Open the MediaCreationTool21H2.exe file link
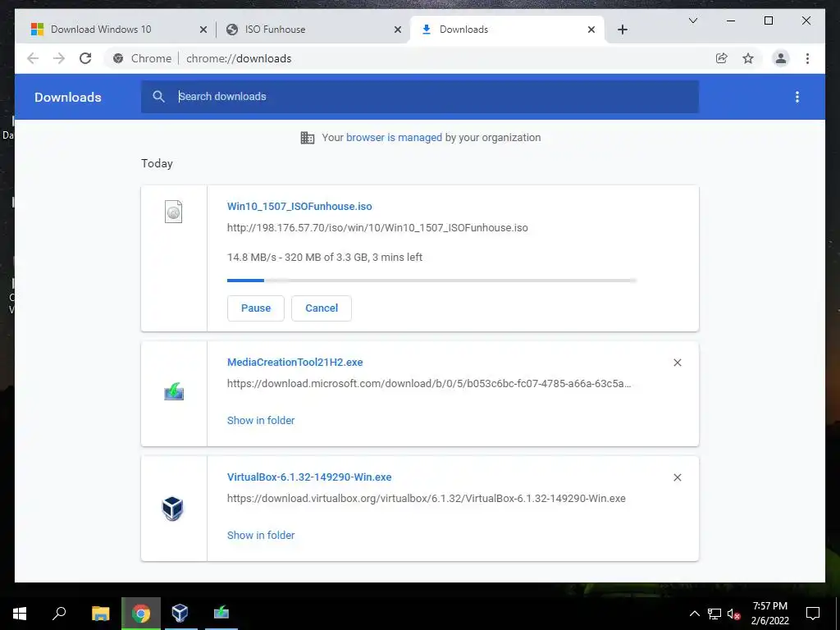The image size is (840, 630). tap(295, 363)
